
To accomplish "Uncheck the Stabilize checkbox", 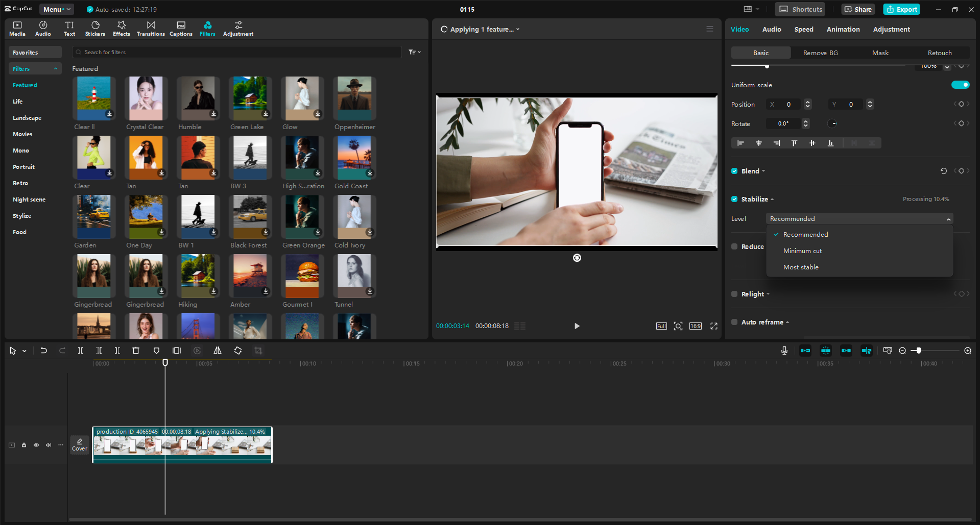I will click(x=734, y=199).
